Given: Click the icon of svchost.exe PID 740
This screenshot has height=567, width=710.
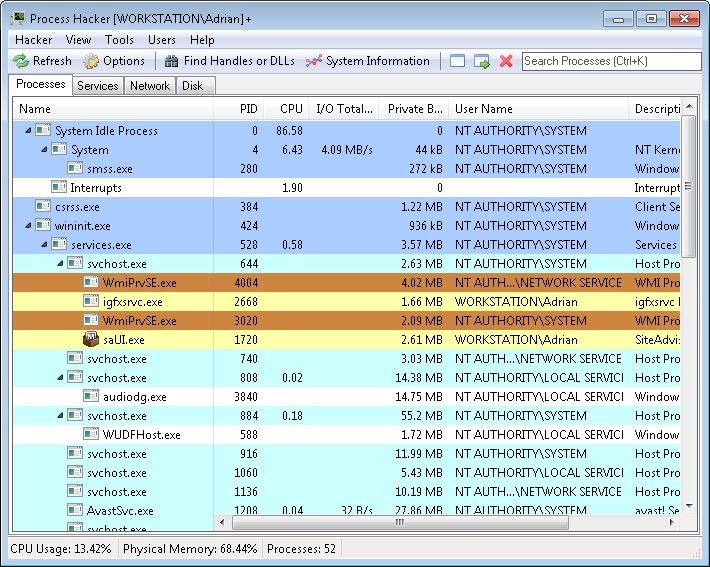Looking at the screenshot, I should click(x=75, y=358).
